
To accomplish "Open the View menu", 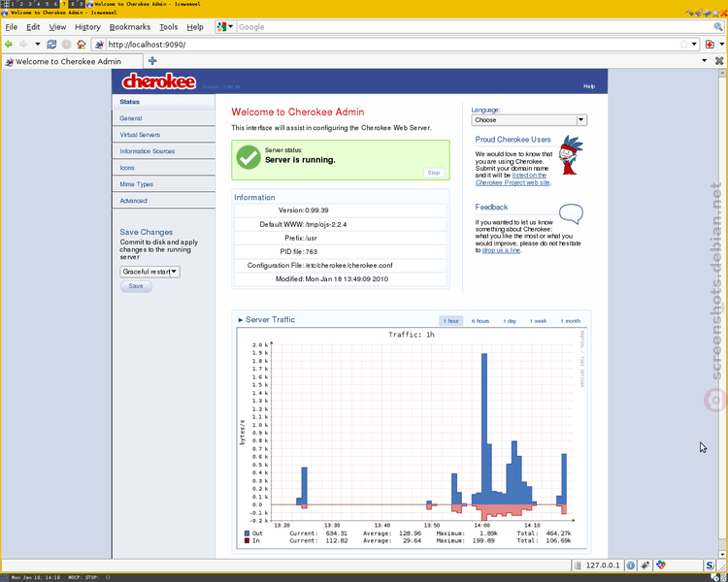I will 57,27.
